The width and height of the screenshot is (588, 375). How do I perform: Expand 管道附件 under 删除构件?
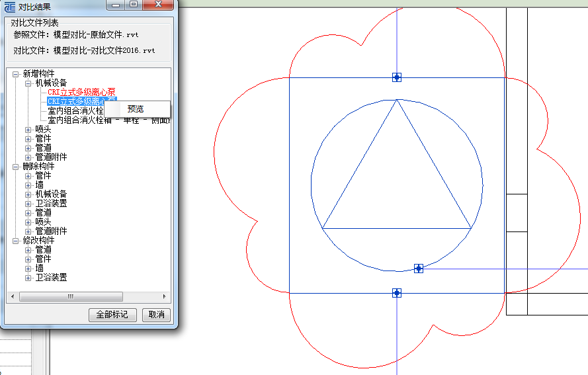28,231
